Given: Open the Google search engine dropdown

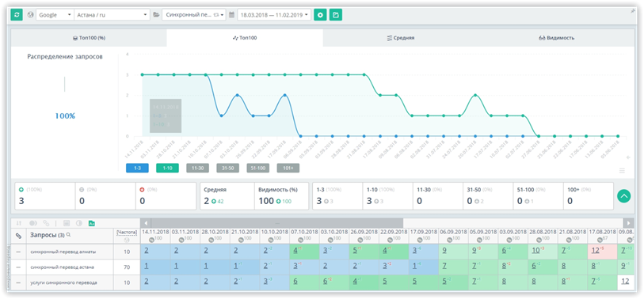Looking at the screenshot, I should tap(55, 15).
